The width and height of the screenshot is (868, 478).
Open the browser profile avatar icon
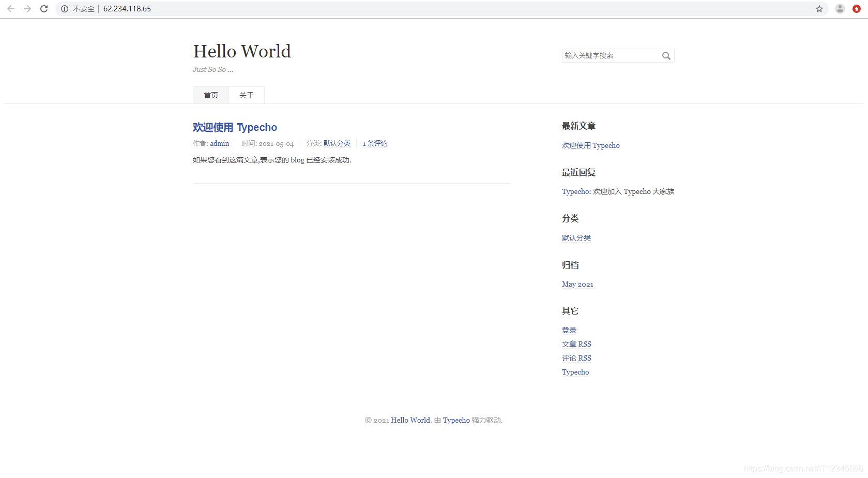pos(840,9)
